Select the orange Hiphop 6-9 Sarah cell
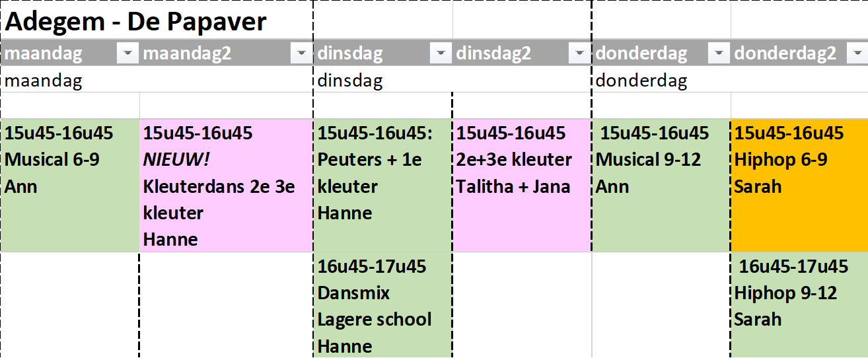This screenshot has height=358, width=868. (x=799, y=186)
